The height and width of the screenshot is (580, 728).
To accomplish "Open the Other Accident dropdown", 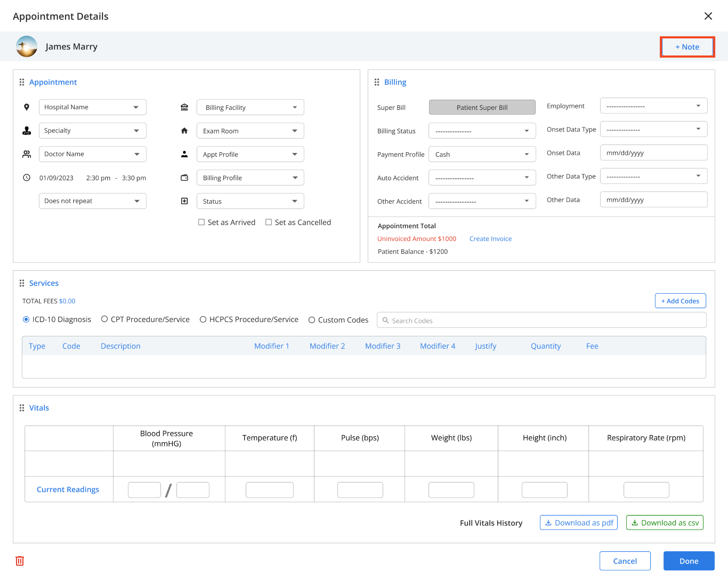I will tap(482, 201).
